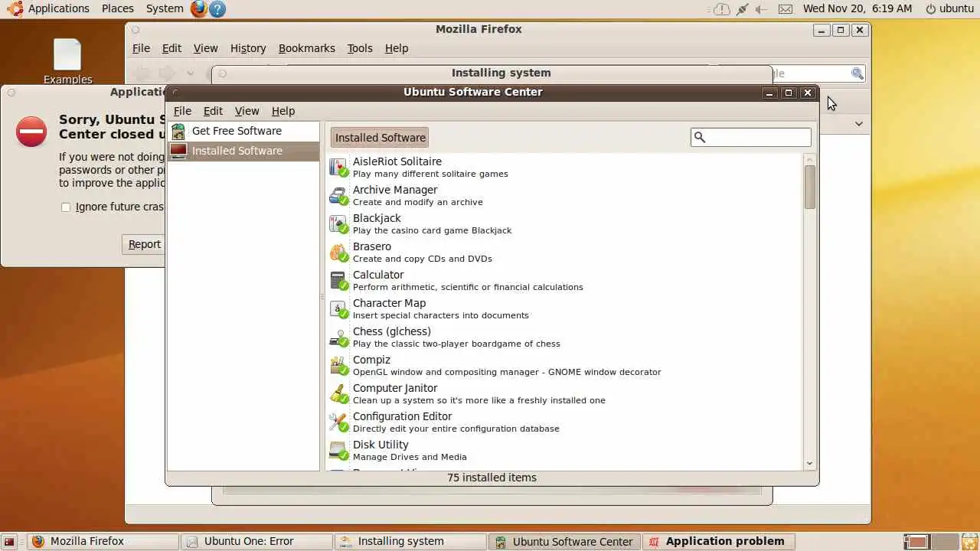Select Installed Software in the sidebar
The image size is (980, 551).
click(x=243, y=151)
